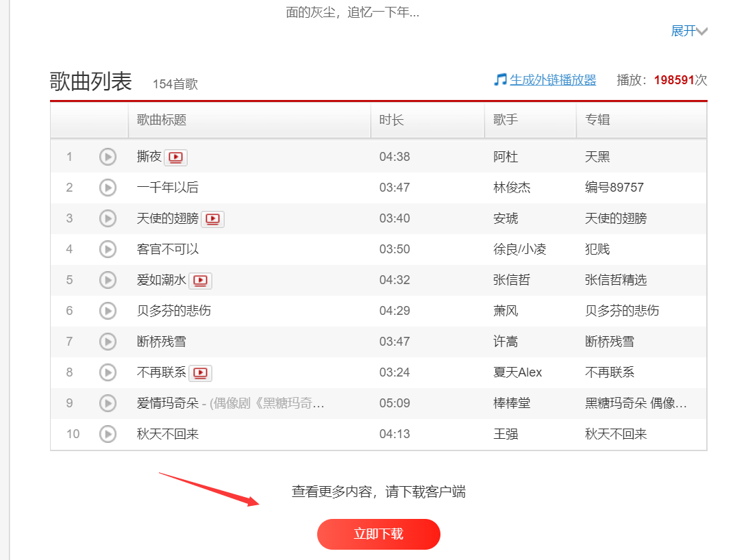This screenshot has height=560, width=735.
Task: Open the MV icon next to 爱如潮水
Action: (x=201, y=280)
